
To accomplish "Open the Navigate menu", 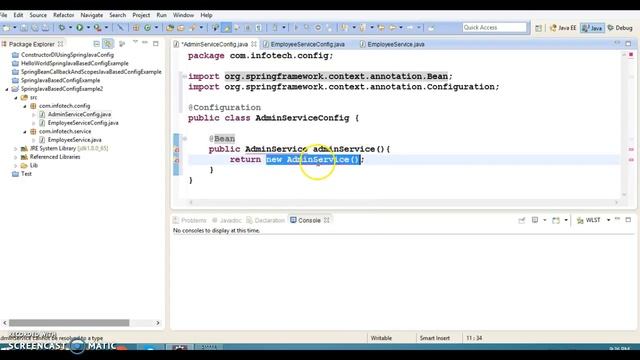I will coord(92,15).
